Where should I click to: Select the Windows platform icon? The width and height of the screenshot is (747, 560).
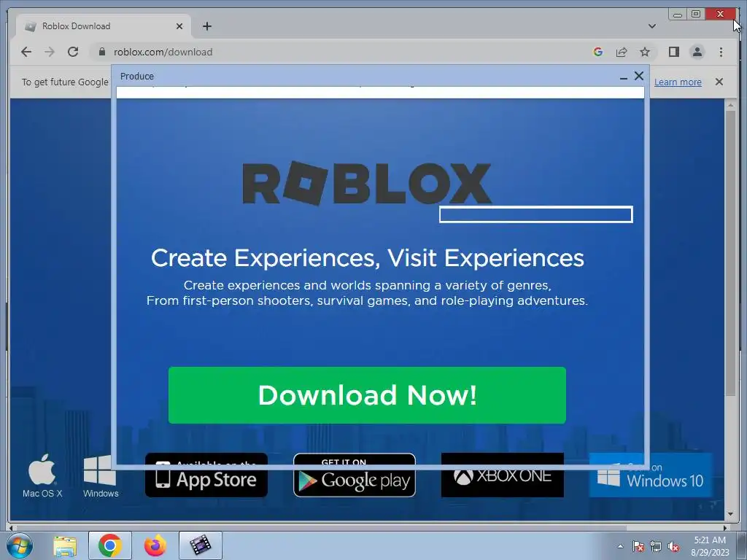coord(100,475)
